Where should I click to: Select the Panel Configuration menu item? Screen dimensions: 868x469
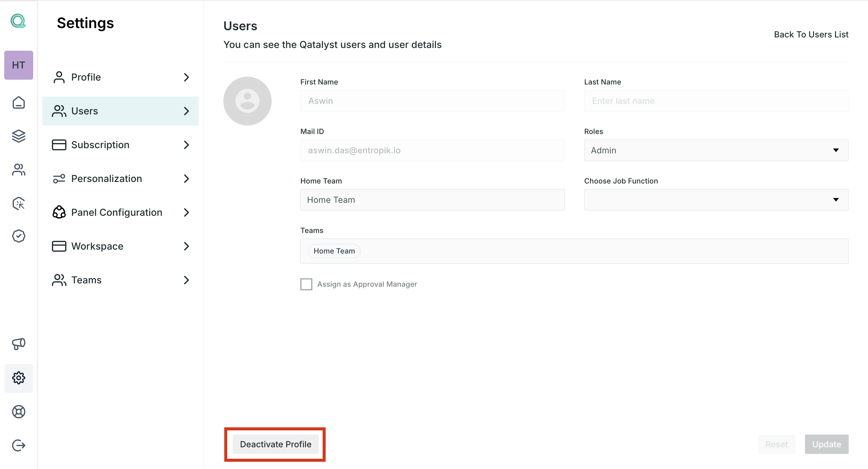120,212
